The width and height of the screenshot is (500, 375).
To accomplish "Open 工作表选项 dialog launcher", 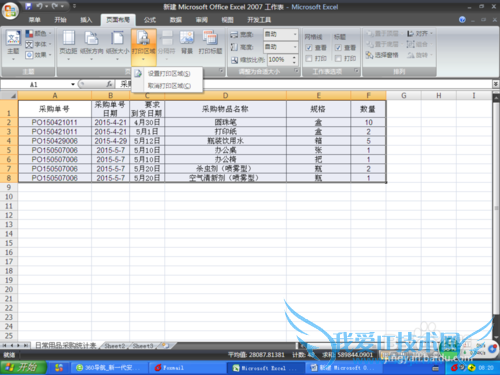I will 356,71.
